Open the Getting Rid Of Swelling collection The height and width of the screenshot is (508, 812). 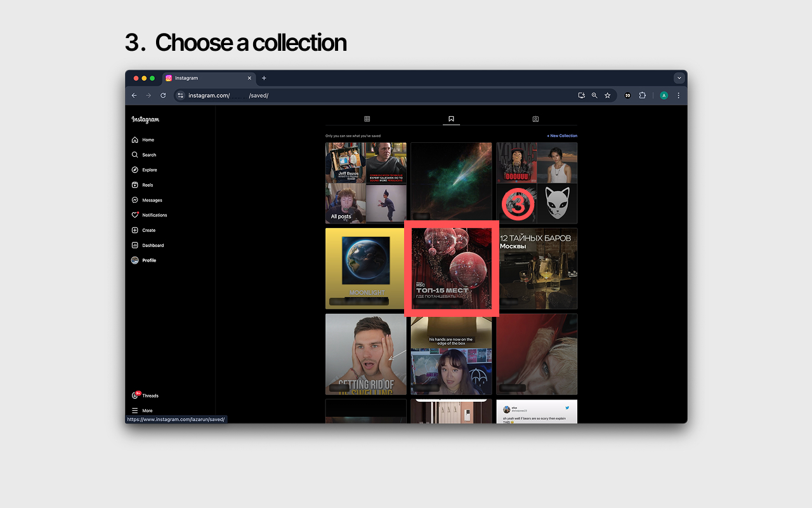tap(366, 354)
